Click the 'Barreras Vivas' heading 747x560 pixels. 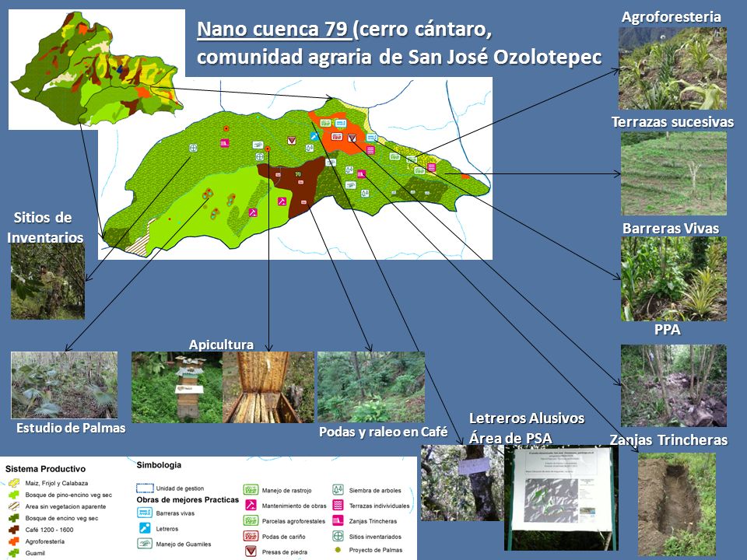coord(671,228)
